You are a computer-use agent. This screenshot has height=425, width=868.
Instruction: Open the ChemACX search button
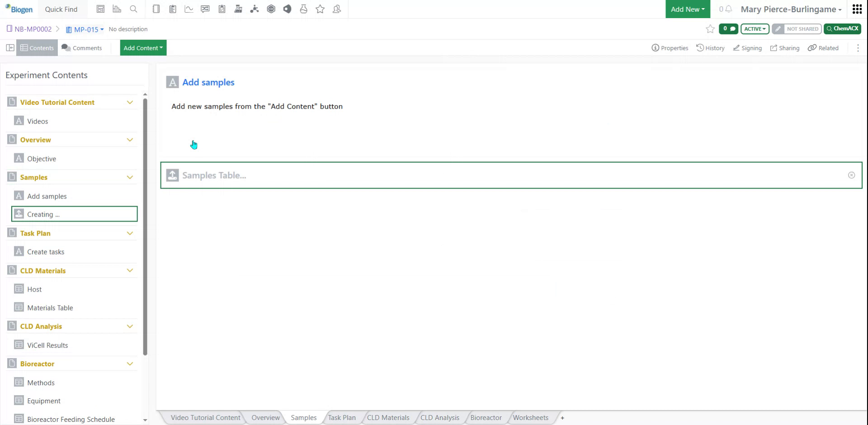(842, 28)
